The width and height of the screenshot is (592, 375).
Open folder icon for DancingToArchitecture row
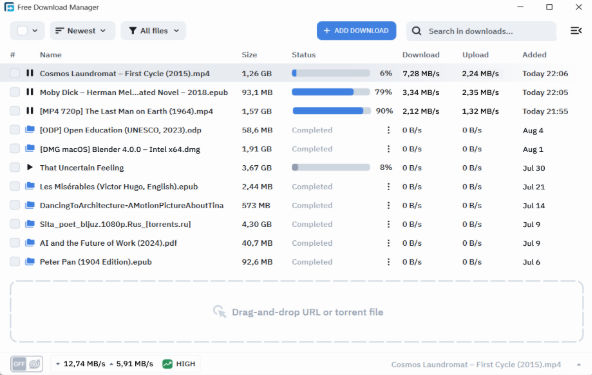[30, 205]
